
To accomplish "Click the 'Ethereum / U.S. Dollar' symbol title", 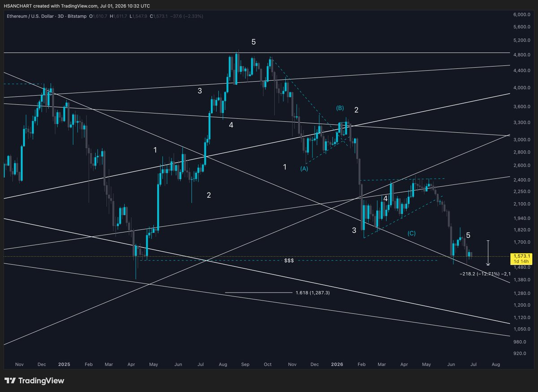I will pos(29,16).
